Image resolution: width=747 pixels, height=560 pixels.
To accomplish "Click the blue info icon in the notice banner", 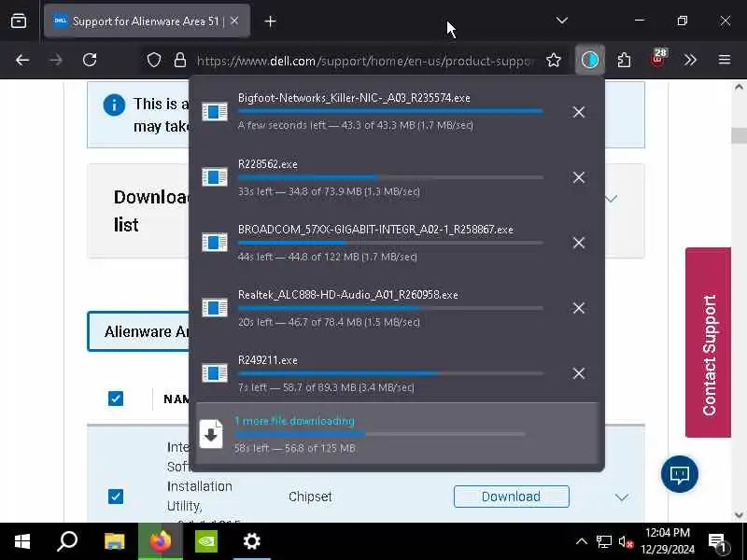I will click(x=114, y=105).
